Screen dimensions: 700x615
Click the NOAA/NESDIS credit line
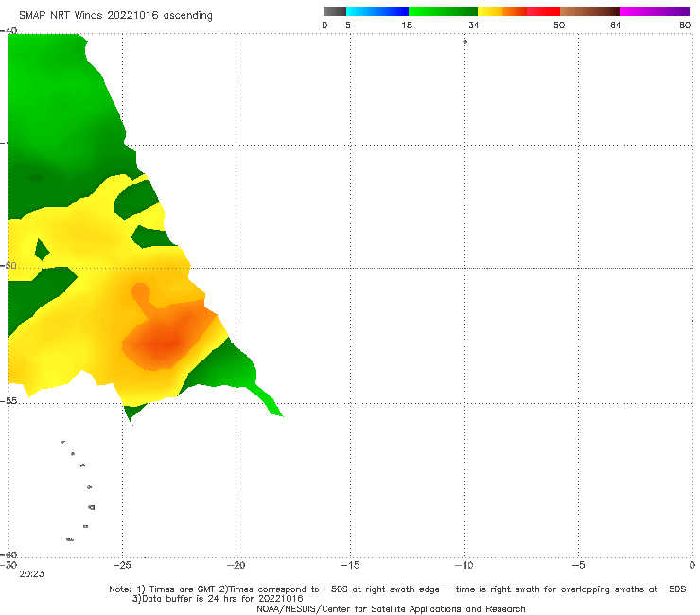click(x=391, y=608)
